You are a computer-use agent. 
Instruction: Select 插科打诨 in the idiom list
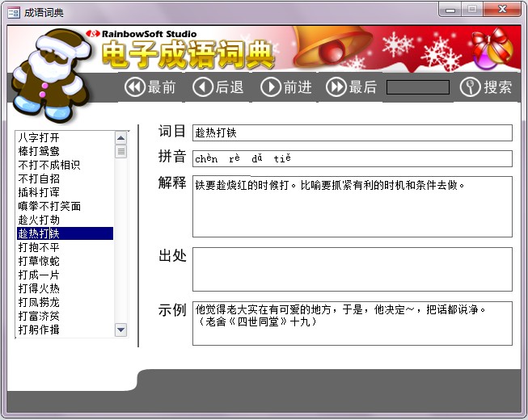(65, 192)
